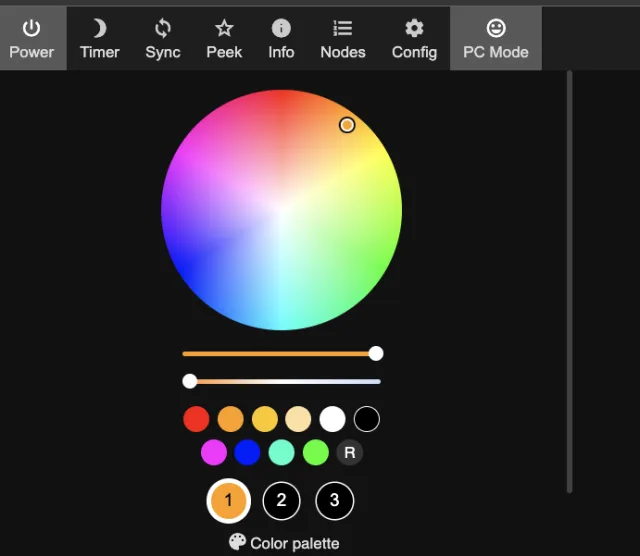Pick the pale cream color swatch

[298, 419]
